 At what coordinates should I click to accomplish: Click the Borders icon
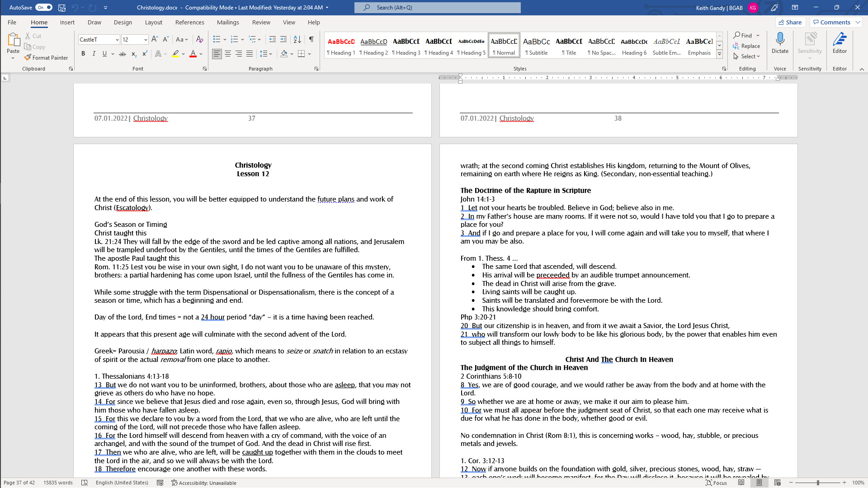(x=301, y=54)
